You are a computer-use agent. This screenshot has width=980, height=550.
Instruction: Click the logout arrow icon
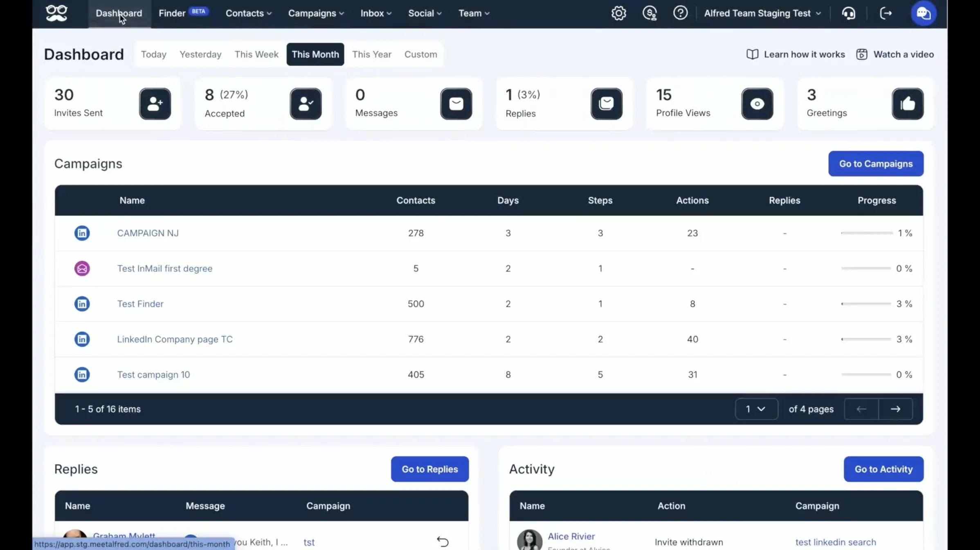pos(886,13)
